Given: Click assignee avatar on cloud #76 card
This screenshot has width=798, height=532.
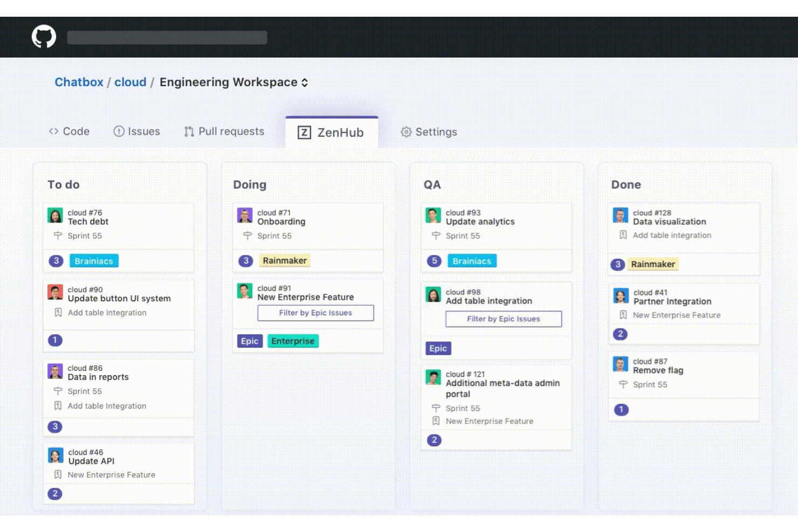Looking at the screenshot, I should 55,216.
